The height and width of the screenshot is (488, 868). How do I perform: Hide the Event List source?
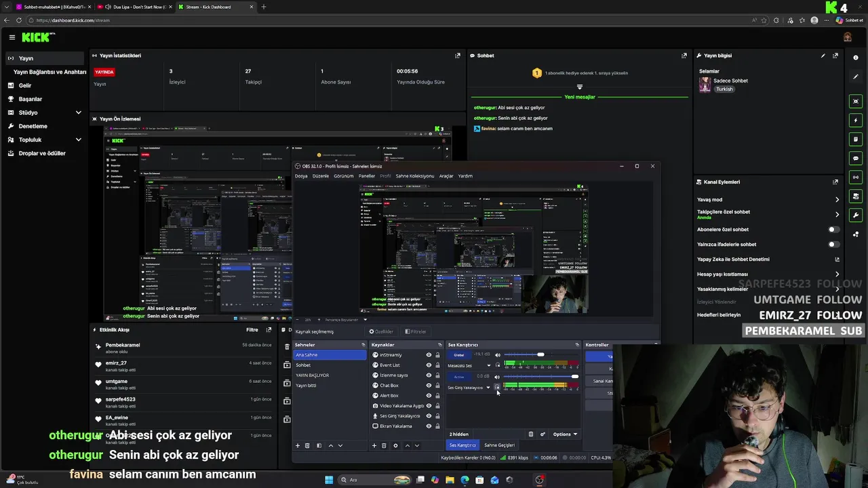(x=429, y=365)
